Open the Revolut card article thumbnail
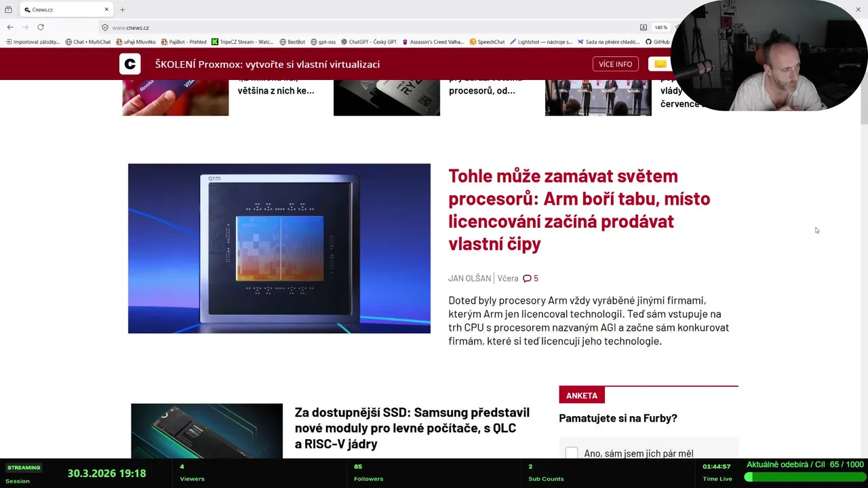This screenshot has width=868, height=488. (x=176, y=98)
